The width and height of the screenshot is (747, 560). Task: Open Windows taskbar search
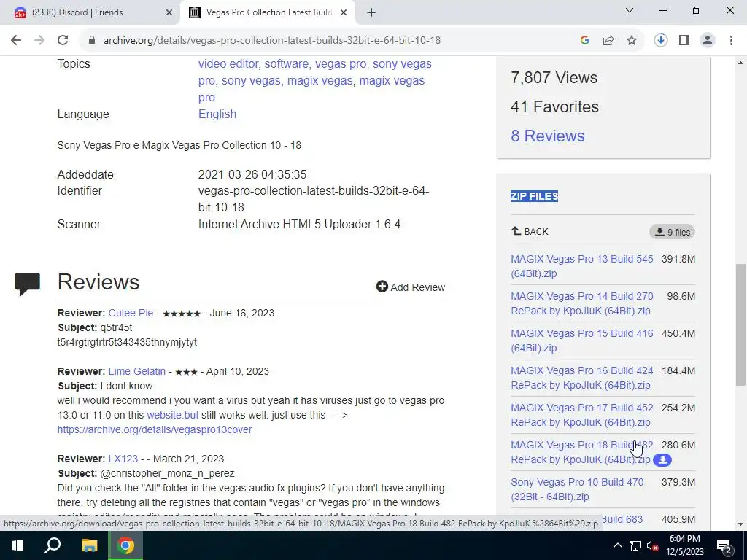(53, 545)
